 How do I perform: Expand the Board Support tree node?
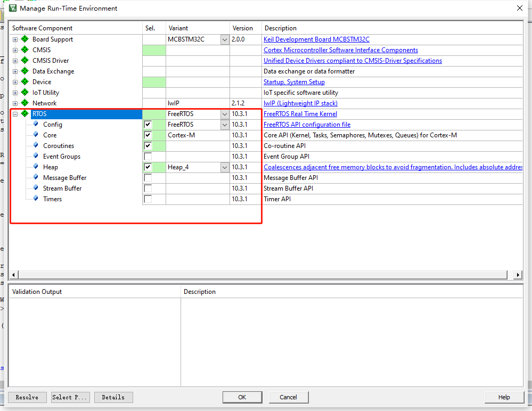point(15,40)
